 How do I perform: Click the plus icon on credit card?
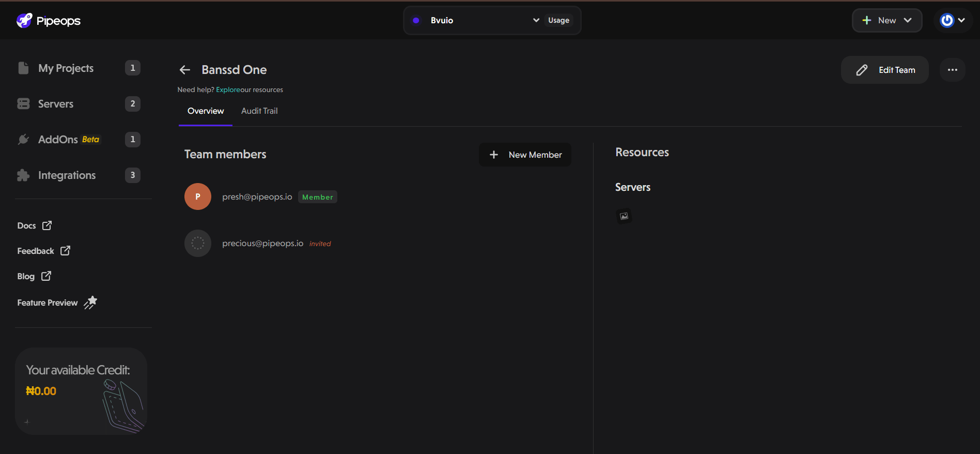point(27,422)
